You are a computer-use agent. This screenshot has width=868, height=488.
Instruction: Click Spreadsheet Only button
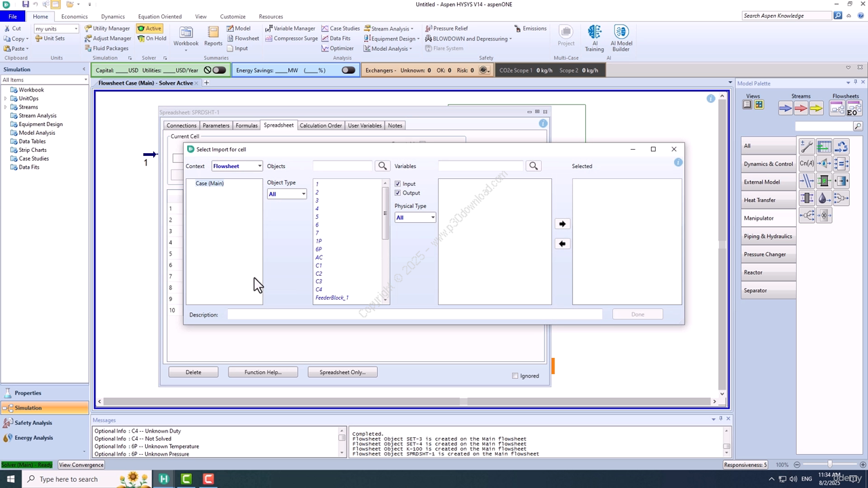pyautogui.click(x=342, y=372)
